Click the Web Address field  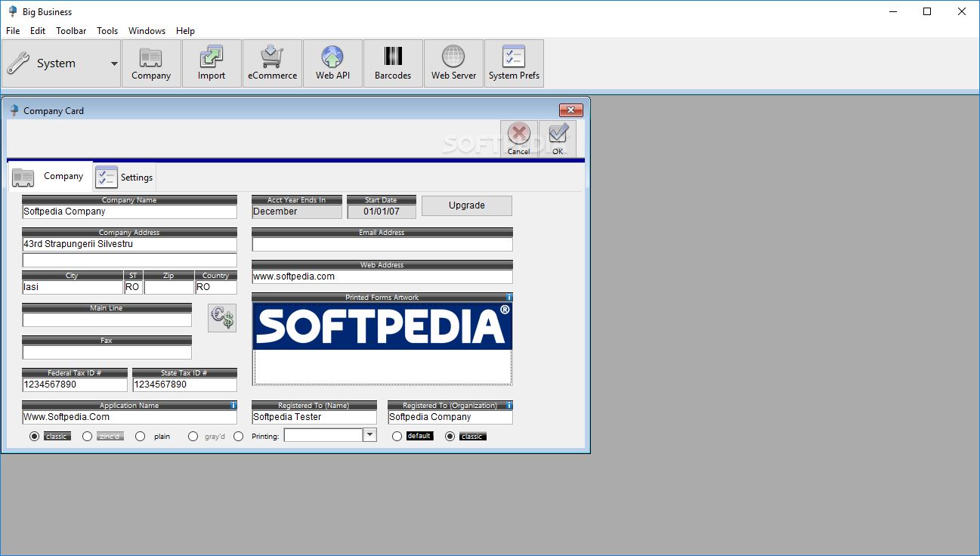tap(382, 276)
